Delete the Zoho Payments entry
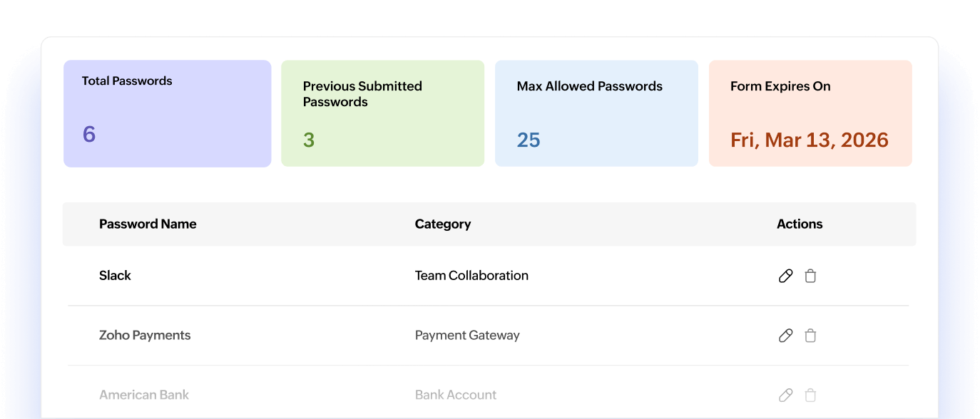The height and width of the screenshot is (419, 980). point(810,335)
